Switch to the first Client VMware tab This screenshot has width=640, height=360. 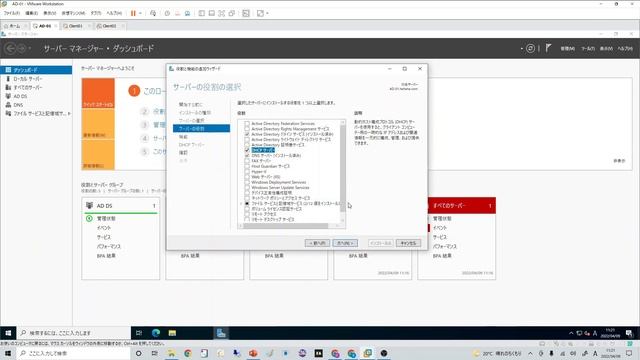pyautogui.click(x=76, y=26)
